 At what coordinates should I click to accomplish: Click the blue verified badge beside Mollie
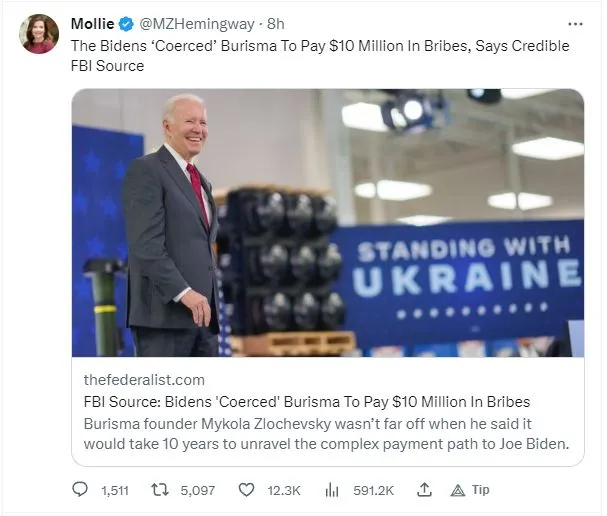point(126,23)
